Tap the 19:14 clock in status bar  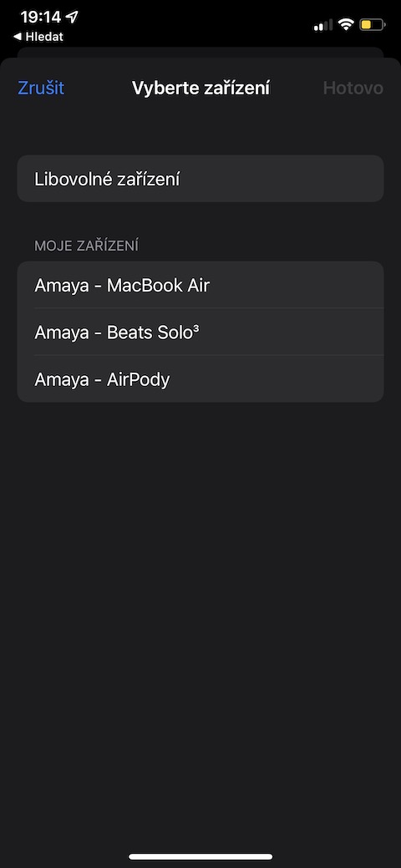click(40, 17)
